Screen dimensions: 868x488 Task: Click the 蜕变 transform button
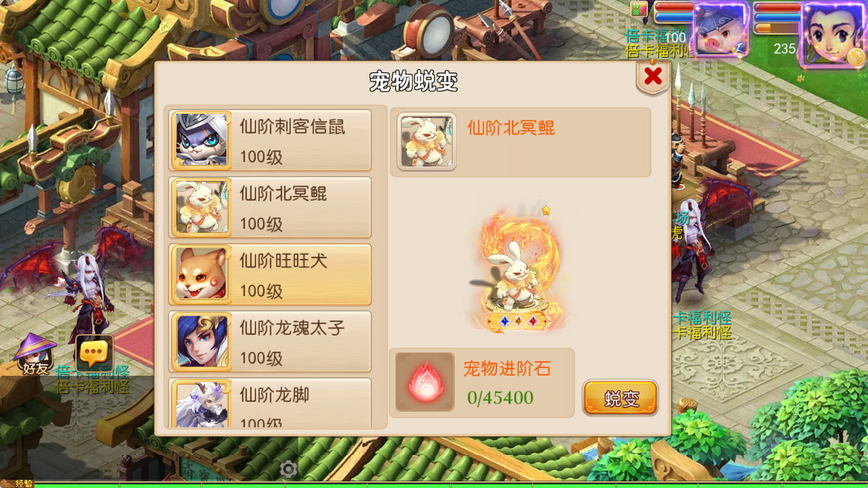pyautogui.click(x=621, y=398)
